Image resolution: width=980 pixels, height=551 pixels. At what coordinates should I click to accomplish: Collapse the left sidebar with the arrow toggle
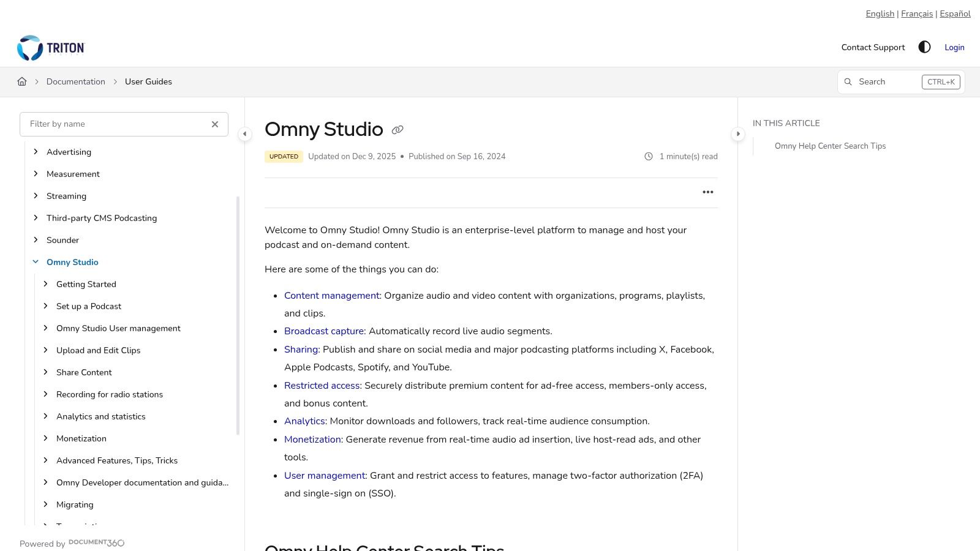pos(244,134)
